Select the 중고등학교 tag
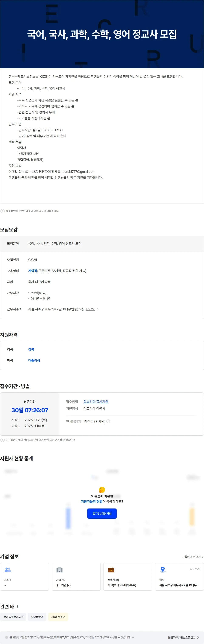204x644 pixels. point(37,617)
